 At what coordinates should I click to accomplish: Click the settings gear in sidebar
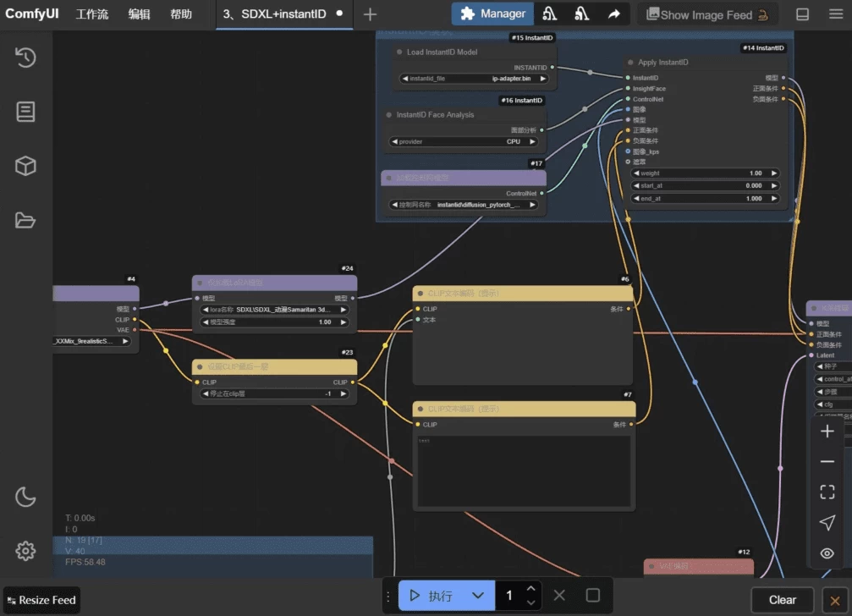coord(25,551)
